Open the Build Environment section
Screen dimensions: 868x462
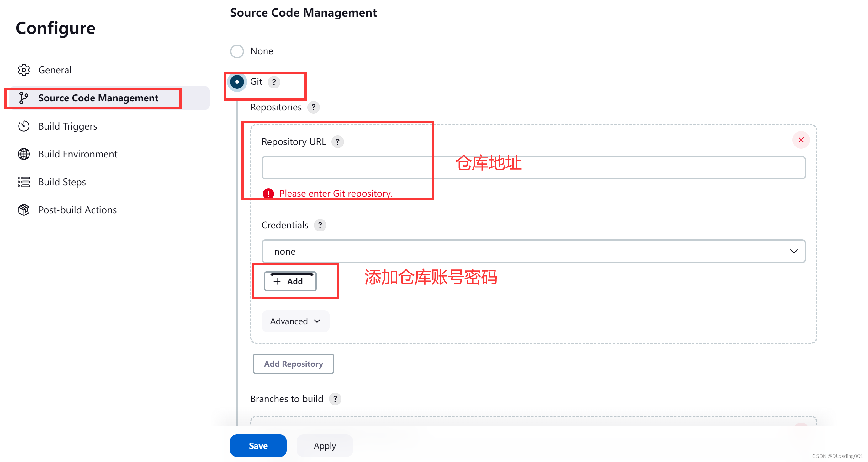coord(77,154)
